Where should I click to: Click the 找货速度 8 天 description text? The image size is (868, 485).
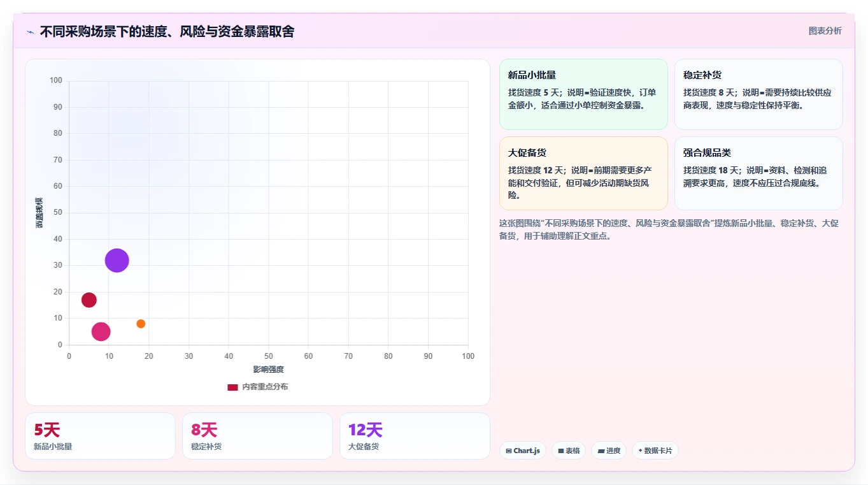(757, 99)
